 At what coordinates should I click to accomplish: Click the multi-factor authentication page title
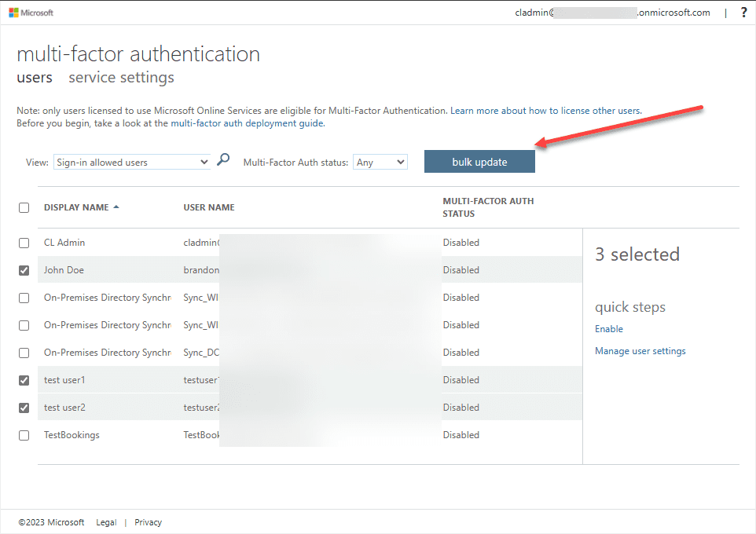click(138, 53)
